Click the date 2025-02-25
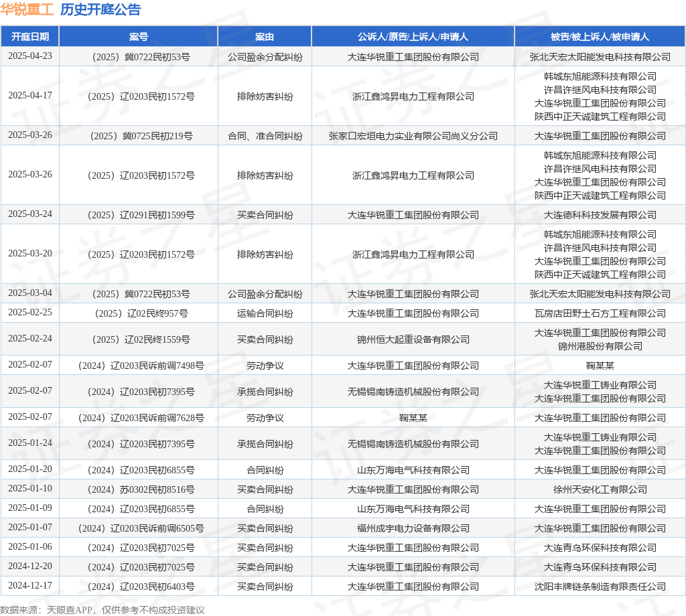The width and height of the screenshot is (686, 616). click(29, 313)
